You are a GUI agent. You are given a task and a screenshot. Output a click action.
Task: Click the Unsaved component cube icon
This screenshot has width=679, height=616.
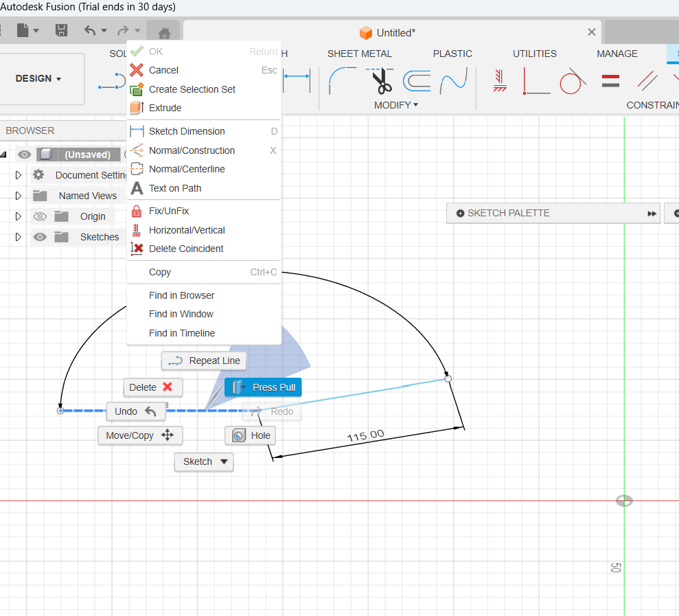[46, 155]
